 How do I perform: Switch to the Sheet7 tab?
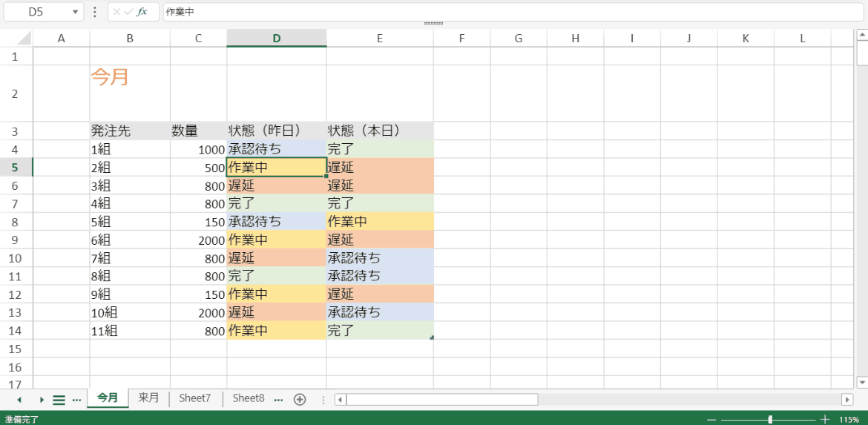click(x=195, y=398)
